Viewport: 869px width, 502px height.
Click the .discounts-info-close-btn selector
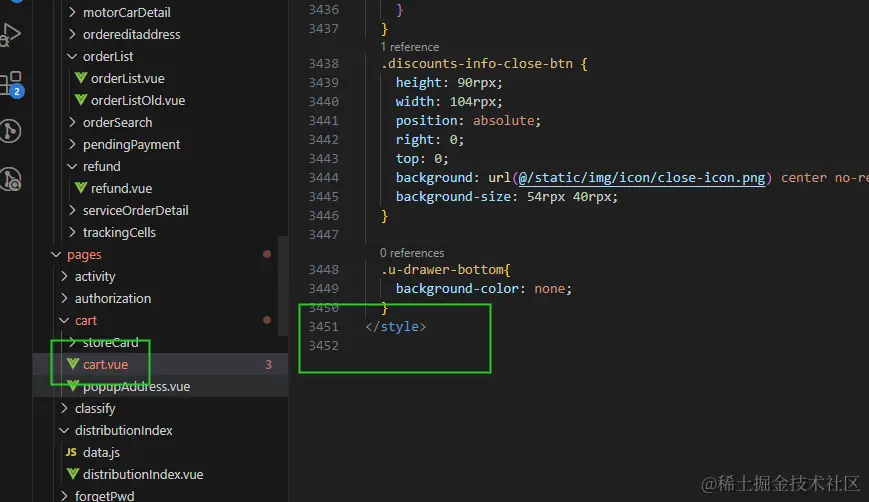pos(477,64)
